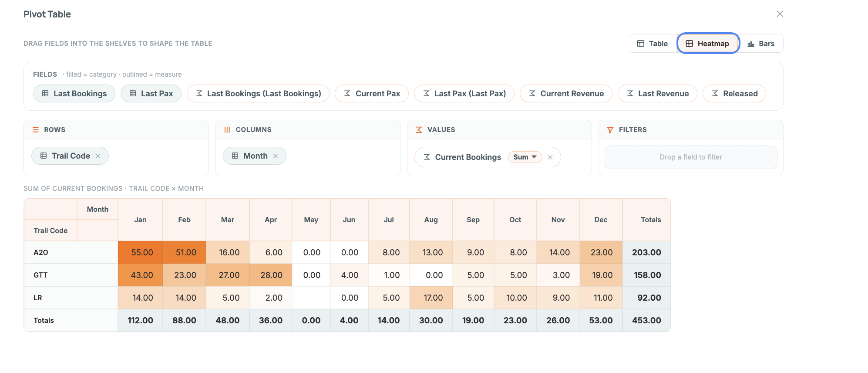This screenshot has width=868, height=373.
Task: Click the grid icon on Heatmap view
Action: click(x=690, y=44)
